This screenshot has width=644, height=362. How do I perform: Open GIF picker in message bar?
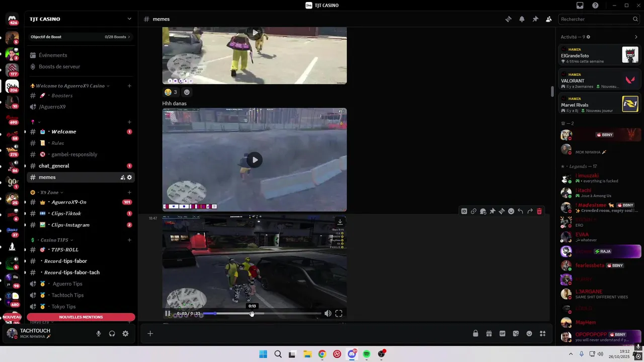(x=502, y=333)
